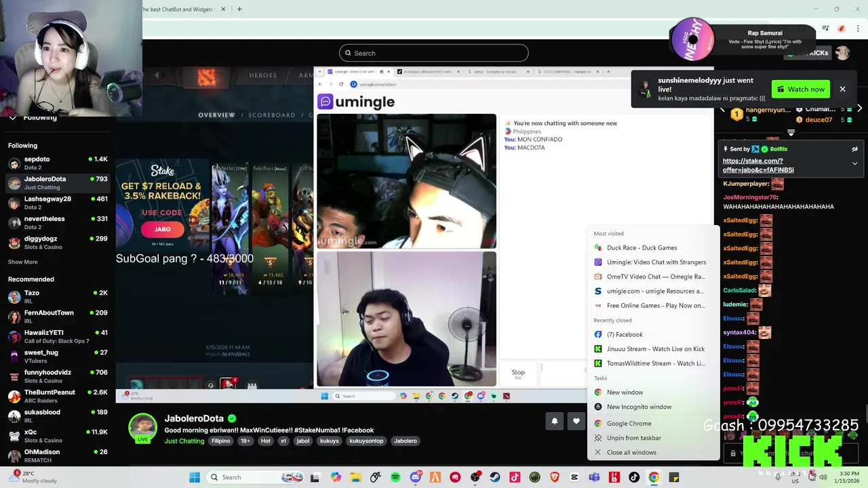
Task: Select Umingle: Video Chat with Strangers
Action: click(x=652, y=262)
